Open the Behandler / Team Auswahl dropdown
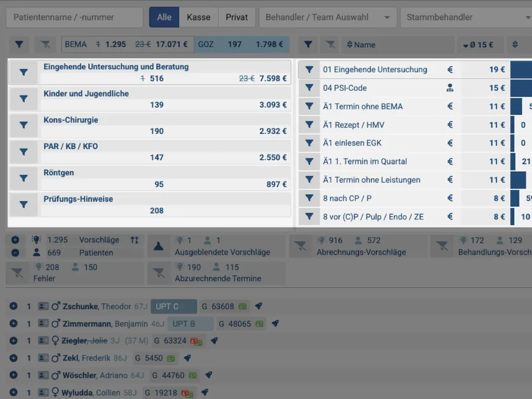 pos(328,17)
